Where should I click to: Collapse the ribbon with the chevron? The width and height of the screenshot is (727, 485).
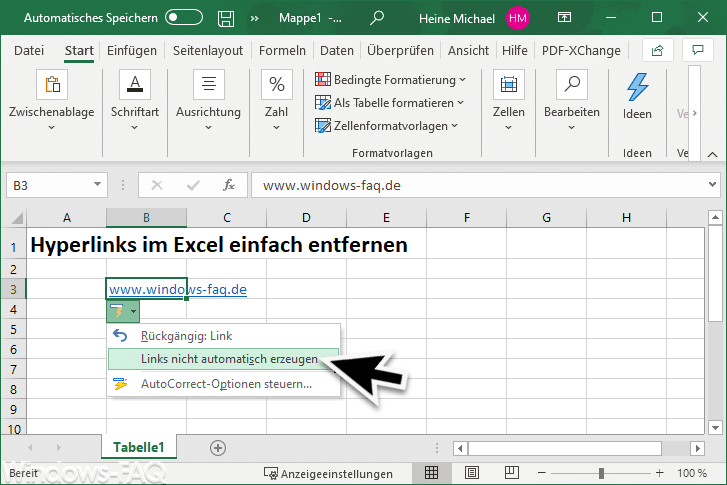[x=713, y=154]
